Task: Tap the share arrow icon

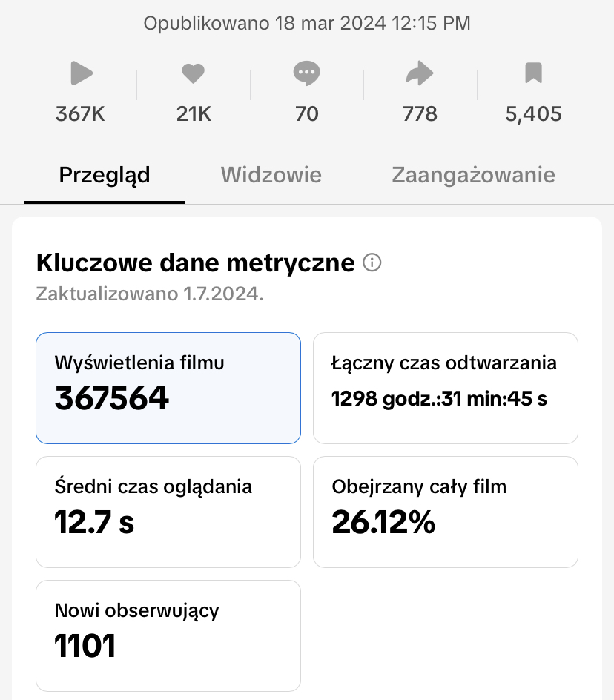Action: point(420,73)
